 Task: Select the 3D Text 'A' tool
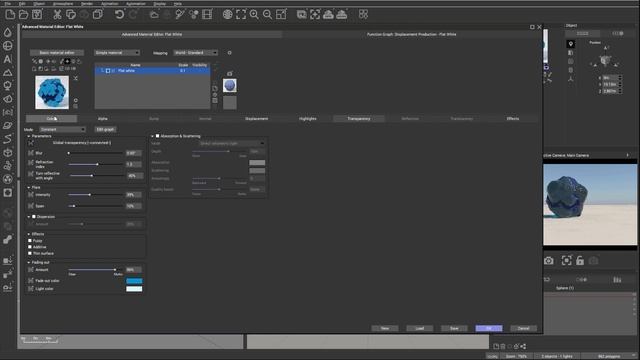coord(8,59)
